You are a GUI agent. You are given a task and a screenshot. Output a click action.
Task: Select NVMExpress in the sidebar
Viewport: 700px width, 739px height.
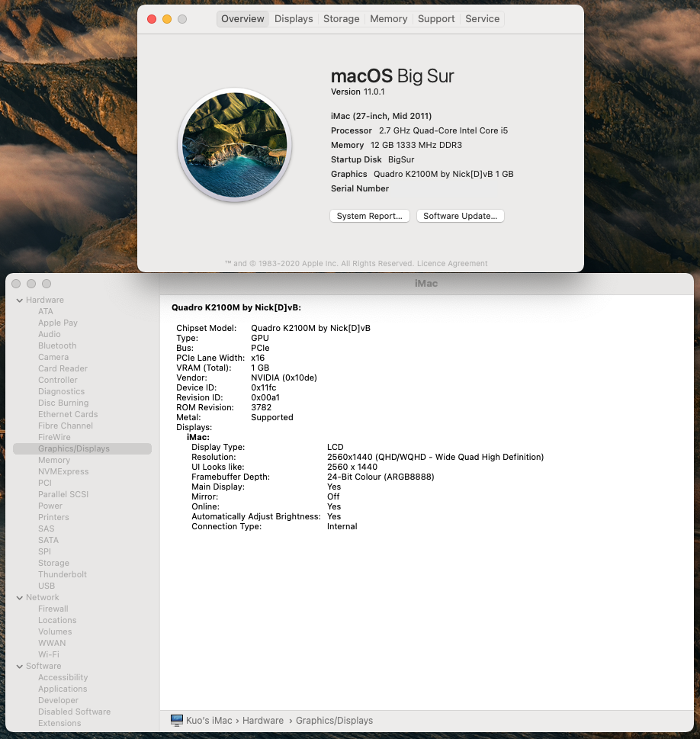(63, 471)
